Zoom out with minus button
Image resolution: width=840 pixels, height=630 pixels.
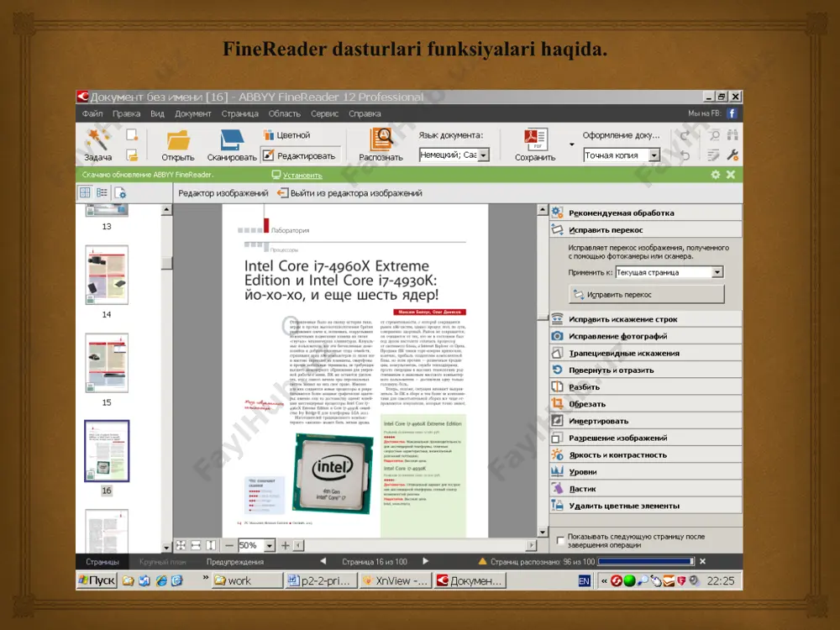(229, 545)
